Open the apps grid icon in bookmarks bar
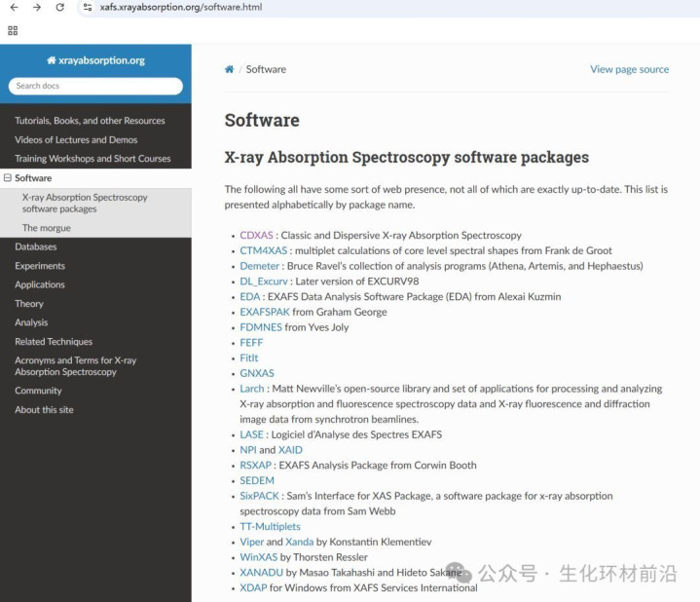The height and width of the screenshot is (602, 700). [x=13, y=30]
